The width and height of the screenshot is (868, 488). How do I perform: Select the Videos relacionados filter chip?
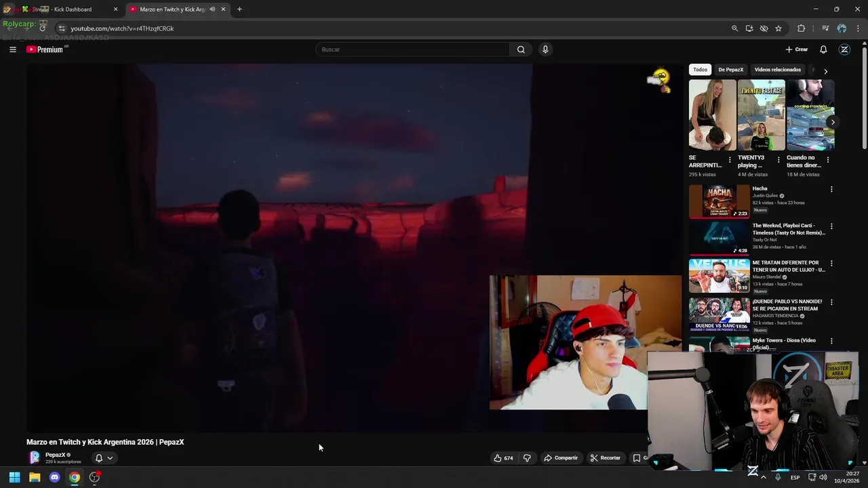point(777,70)
